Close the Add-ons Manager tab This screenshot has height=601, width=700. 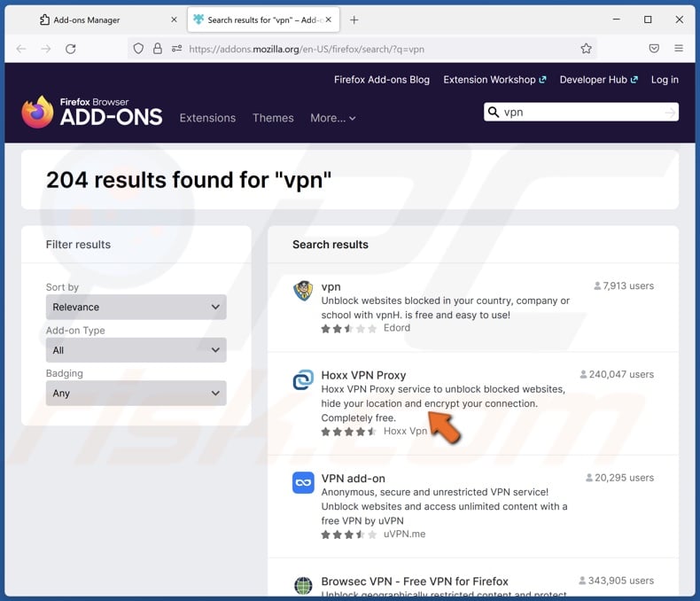click(x=174, y=20)
